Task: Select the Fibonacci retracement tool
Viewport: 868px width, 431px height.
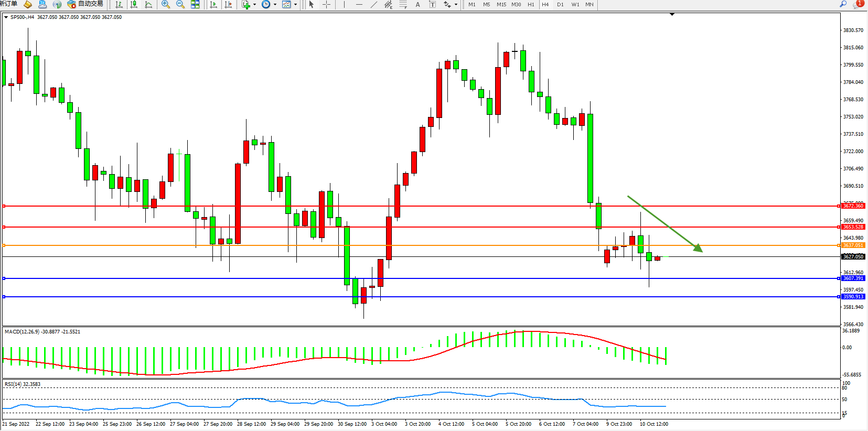Action: (x=403, y=5)
